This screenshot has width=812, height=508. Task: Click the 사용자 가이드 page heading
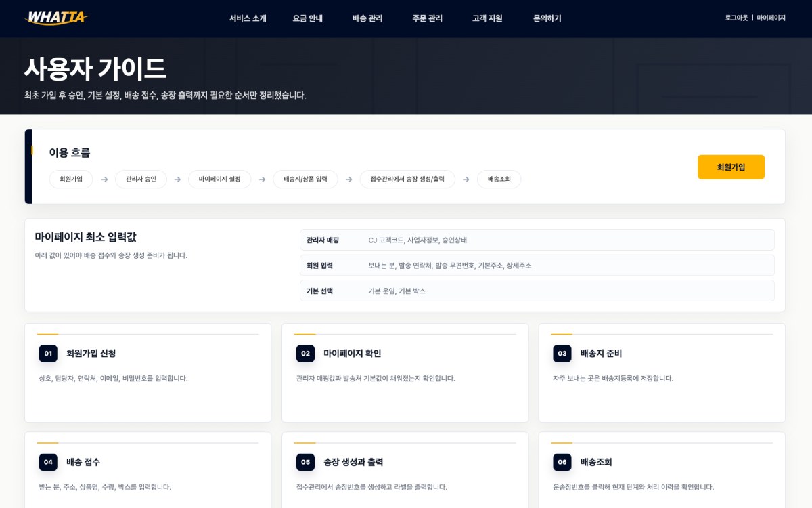[95, 68]
